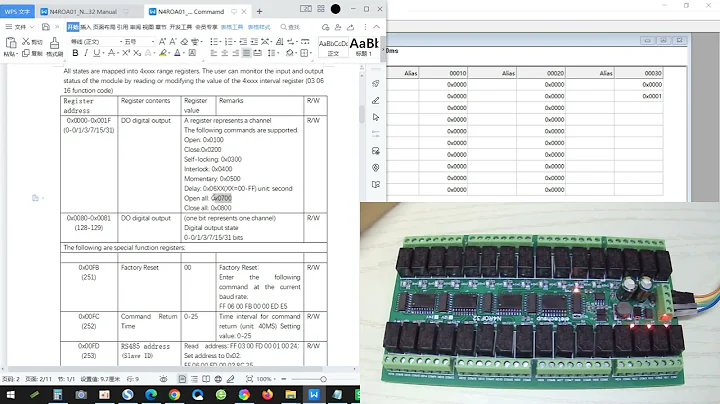
Task: Switch to the 表格样式 ribbon tab
Action: coord(259,27)
